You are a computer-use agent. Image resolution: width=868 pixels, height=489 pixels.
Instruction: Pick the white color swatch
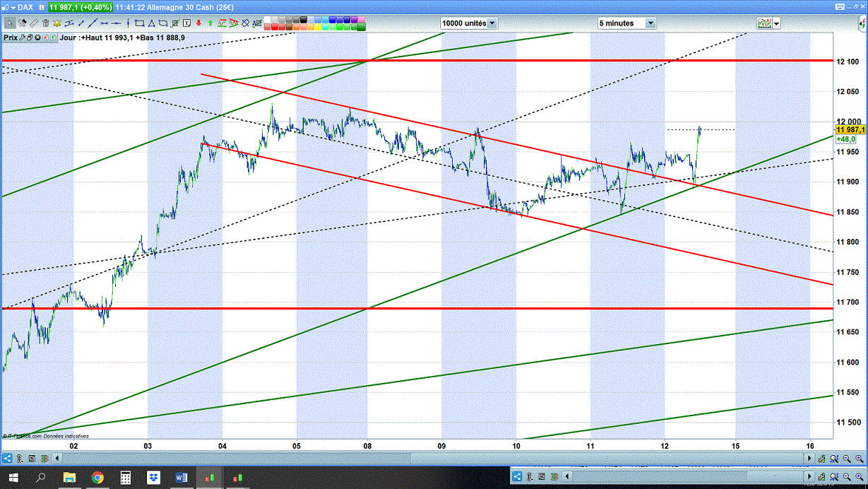pyautogui.click(x=267, y=20)
